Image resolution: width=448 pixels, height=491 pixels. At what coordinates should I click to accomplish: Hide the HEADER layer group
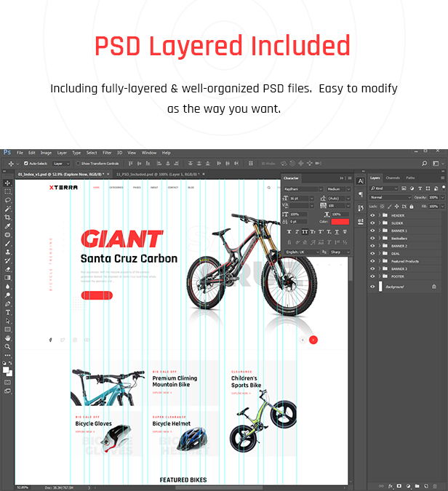tap(372, 215)
